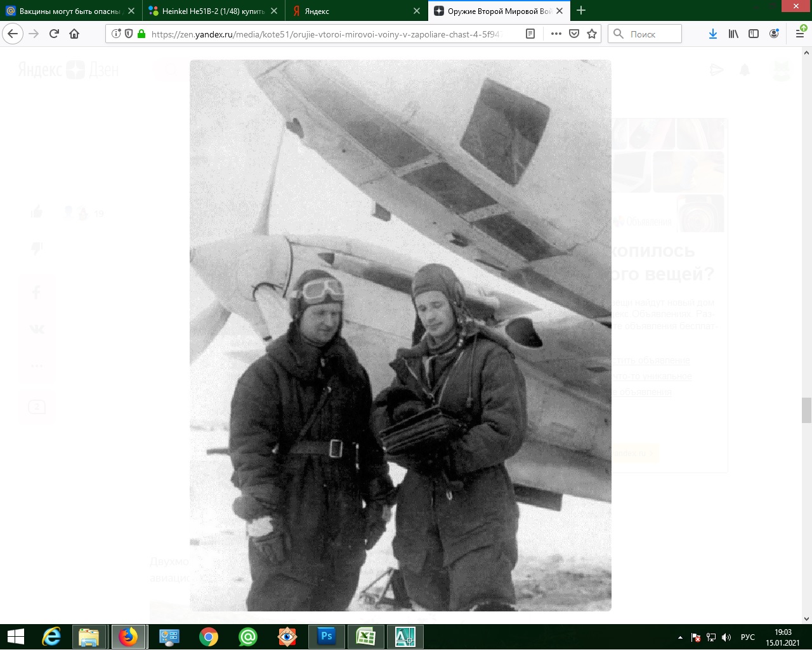The width and height of the screenshot is (812, 652).
Task: Reload the current page
Action: 54,34
